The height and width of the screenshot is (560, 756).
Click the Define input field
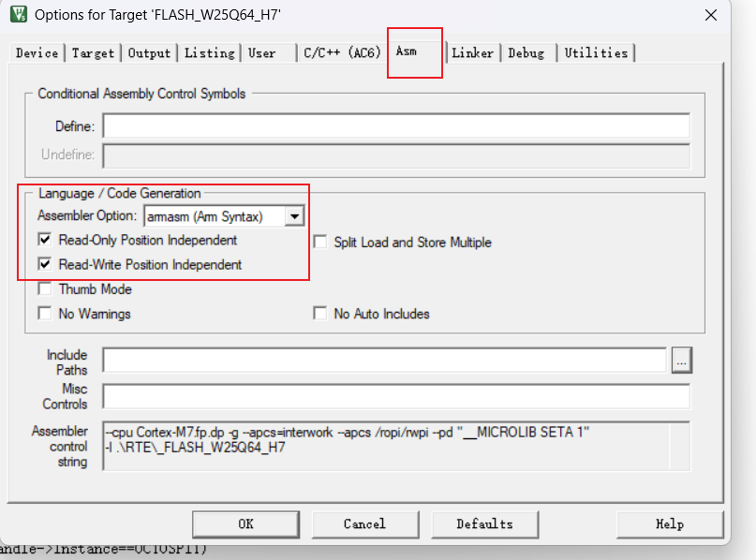(396, 126)
